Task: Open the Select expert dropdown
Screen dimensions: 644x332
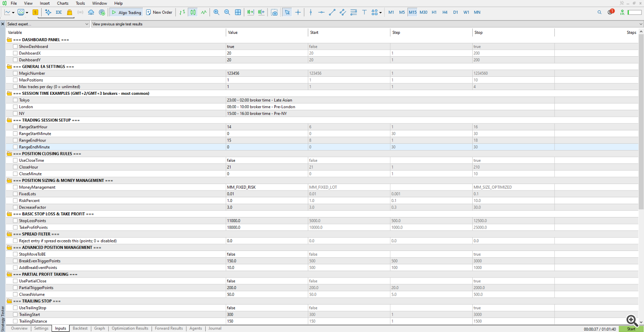Action: [48, 24]
